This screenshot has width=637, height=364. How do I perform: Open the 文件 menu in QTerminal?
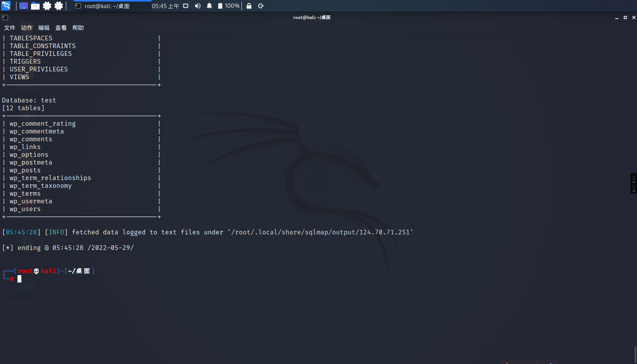coord(10,28)
